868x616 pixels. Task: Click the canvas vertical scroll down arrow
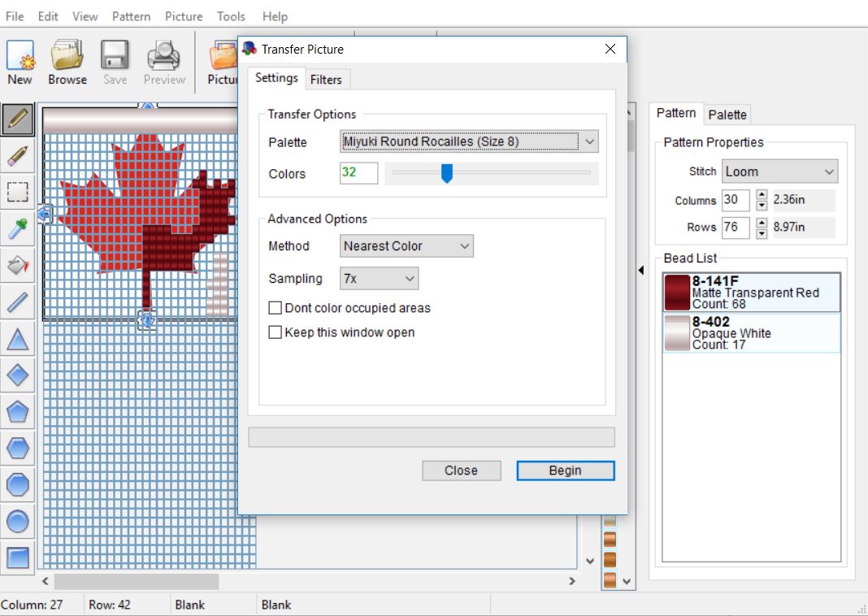[589, 562]
